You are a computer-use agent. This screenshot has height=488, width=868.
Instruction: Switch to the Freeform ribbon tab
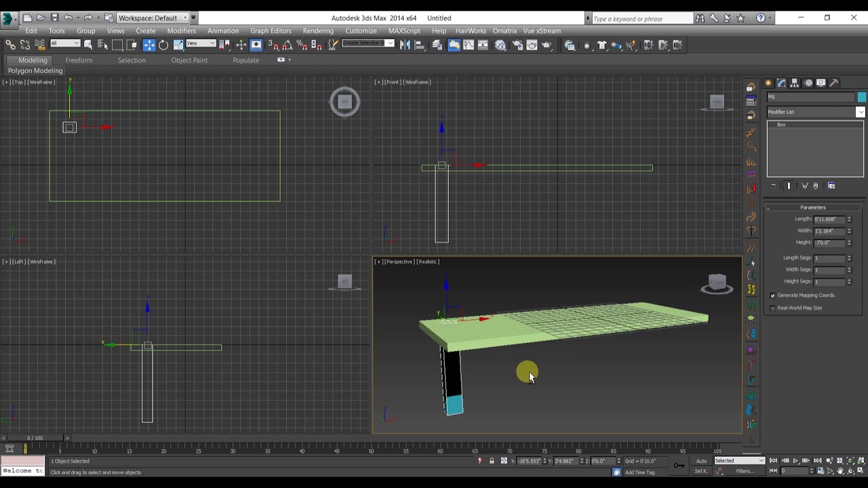(79, 60)
